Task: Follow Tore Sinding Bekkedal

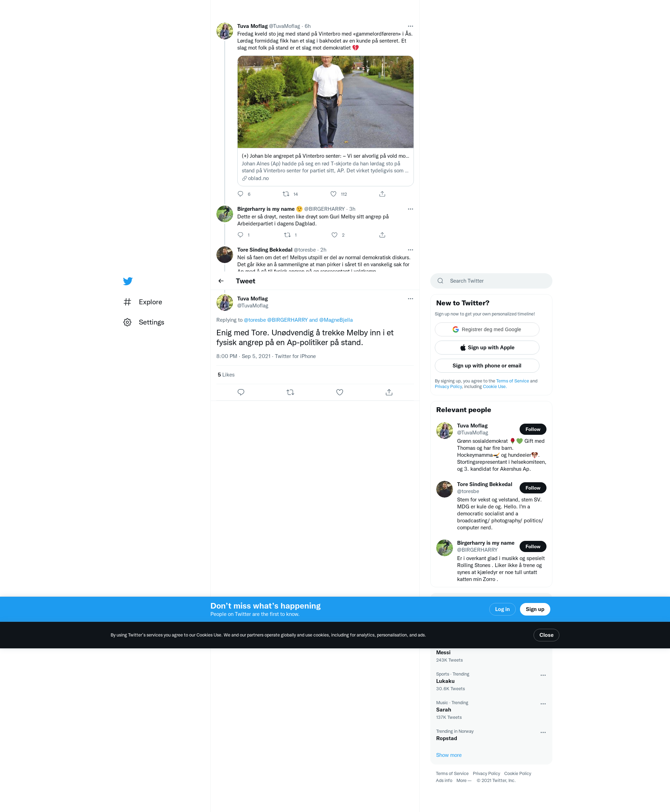Action: tap(533, 488)
